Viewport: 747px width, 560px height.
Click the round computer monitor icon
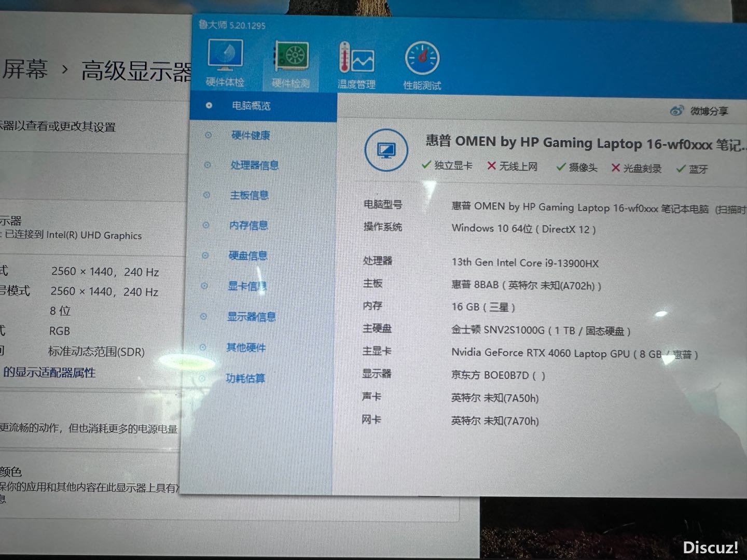[x=386, y=150]
